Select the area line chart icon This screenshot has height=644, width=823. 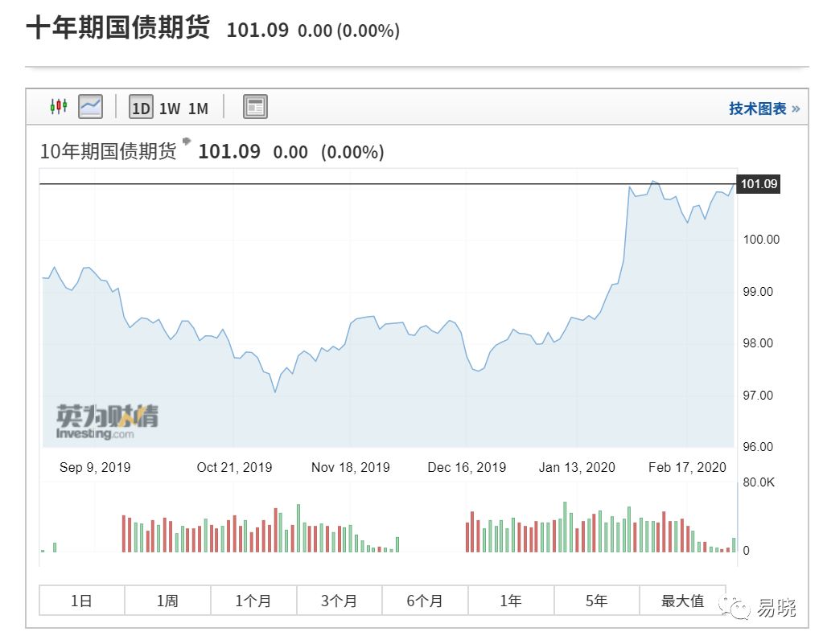point(90,106)
